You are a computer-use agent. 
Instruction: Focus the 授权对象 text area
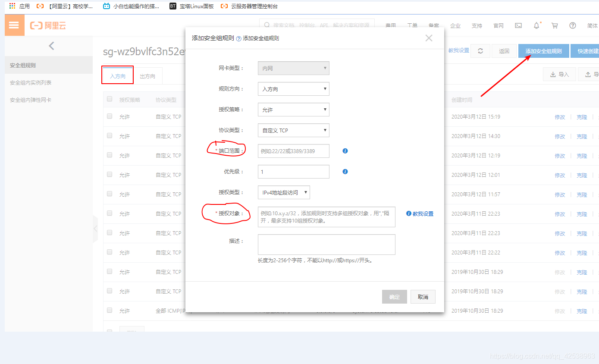point(326,217)
